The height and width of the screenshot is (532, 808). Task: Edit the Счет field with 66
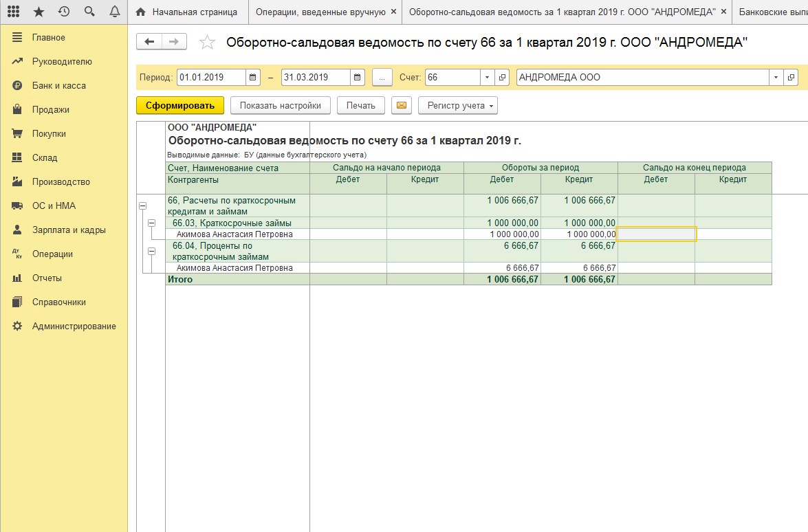[x=452, y=77]
